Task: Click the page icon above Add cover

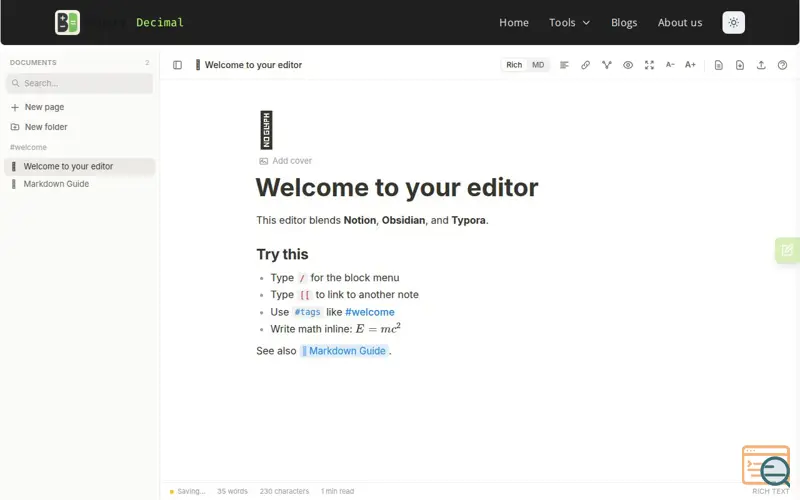Action: point(266,130)
